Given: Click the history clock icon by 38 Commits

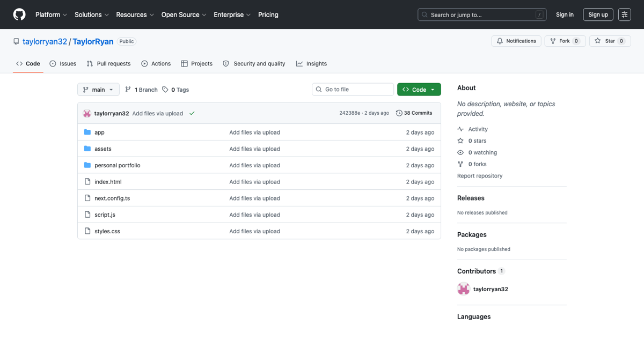Looking at the screenshot, I should coord(399,113).
